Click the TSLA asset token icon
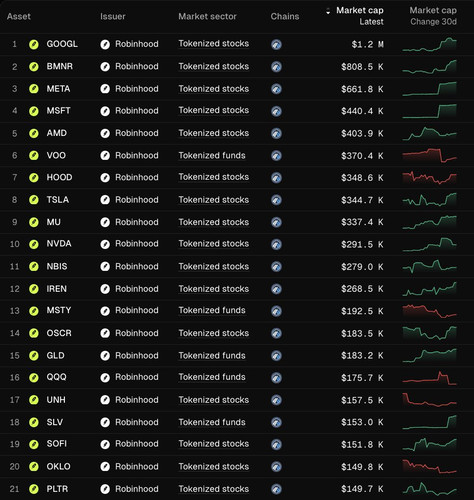This screenshot has height=500, width=474. point(34,200)
